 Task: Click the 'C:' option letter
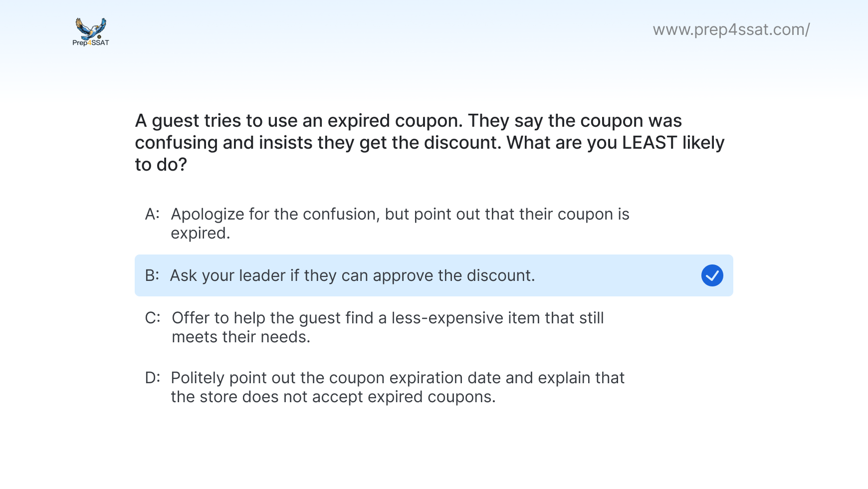153,318
